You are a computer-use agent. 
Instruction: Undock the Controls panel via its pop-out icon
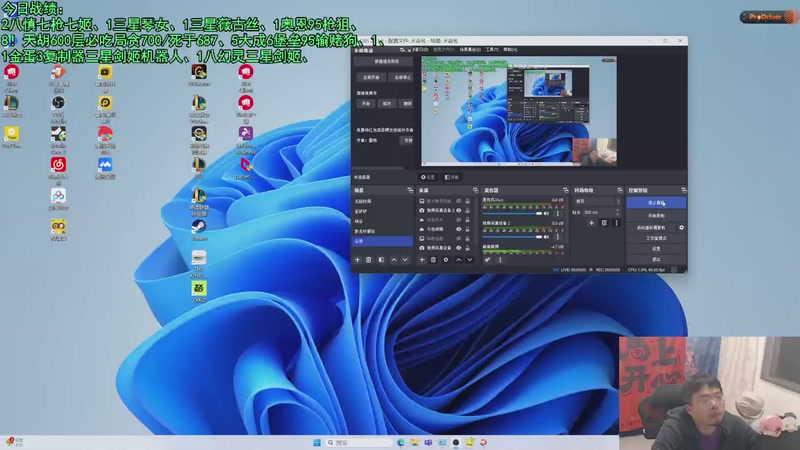(x=684, y=190)
